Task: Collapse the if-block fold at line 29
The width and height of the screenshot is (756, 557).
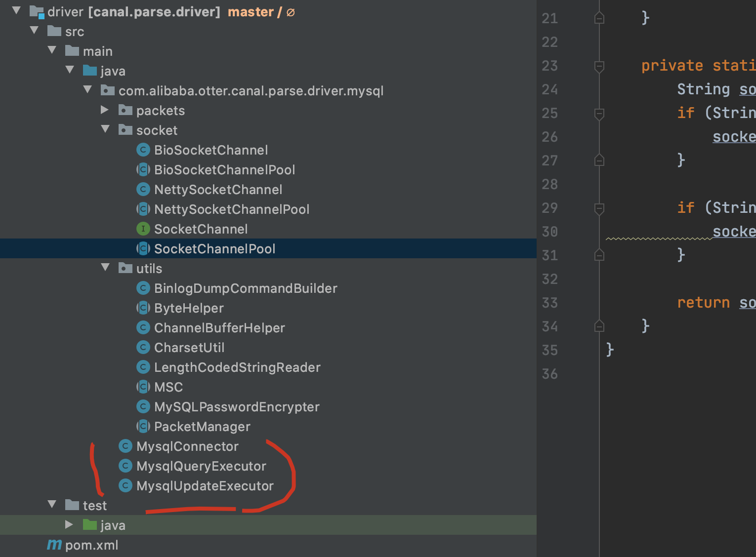Action: point(599,208)
